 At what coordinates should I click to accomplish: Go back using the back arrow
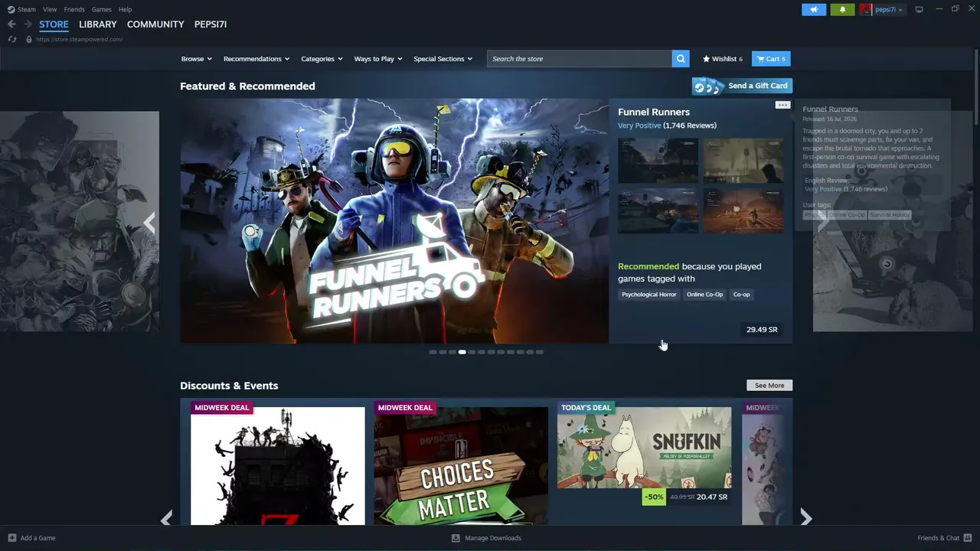point(11,24)
